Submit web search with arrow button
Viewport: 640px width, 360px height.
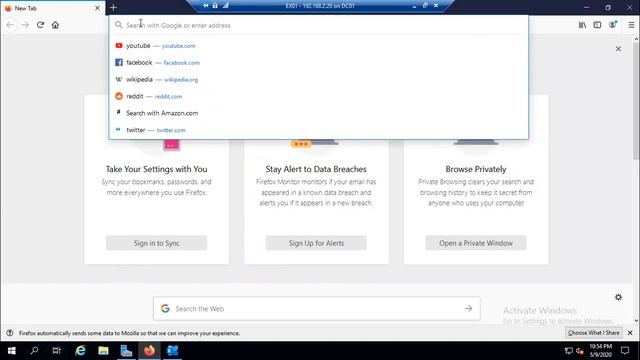[x=468, y=309]
